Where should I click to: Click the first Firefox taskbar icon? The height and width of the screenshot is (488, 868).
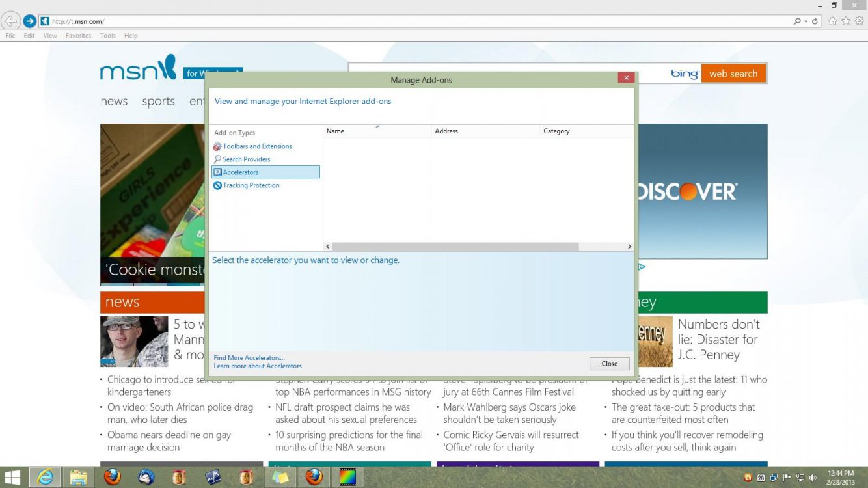tap(113, 477)
